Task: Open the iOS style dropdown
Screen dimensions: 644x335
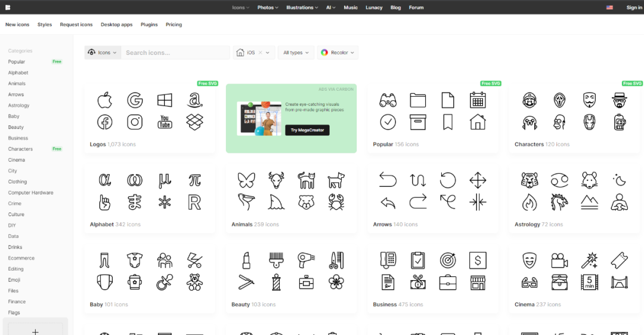Action: click(x=267, y=53)
